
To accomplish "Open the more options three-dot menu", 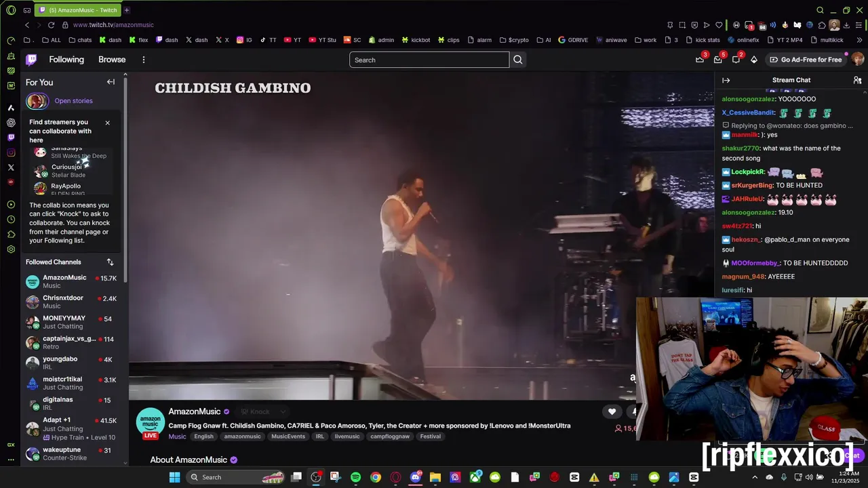I will 144,60.
